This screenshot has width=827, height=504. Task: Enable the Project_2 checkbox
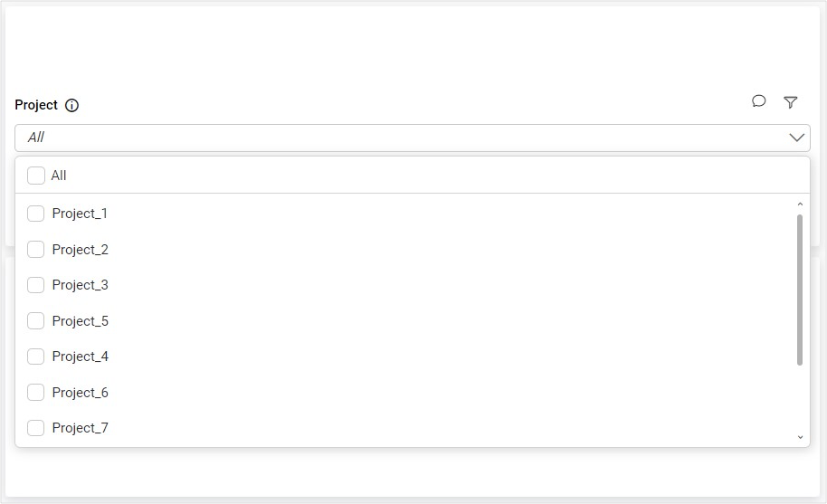[x=36, y=250]
